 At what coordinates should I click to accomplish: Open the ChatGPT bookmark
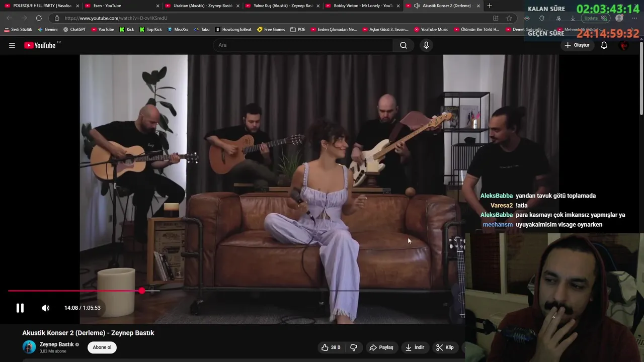(74, 30)
